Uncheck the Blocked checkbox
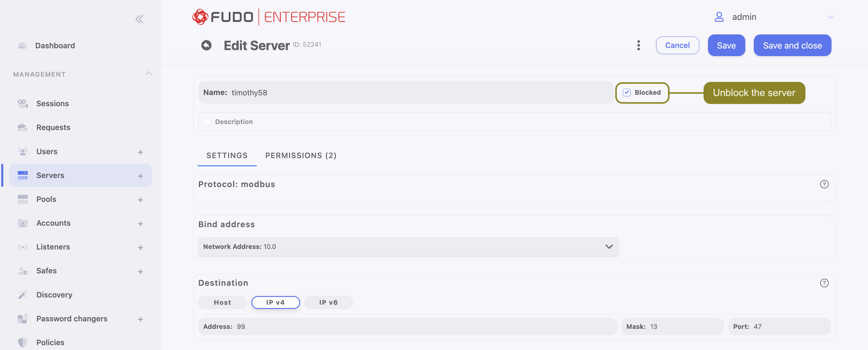868x350 pixels. pos(626,92)
